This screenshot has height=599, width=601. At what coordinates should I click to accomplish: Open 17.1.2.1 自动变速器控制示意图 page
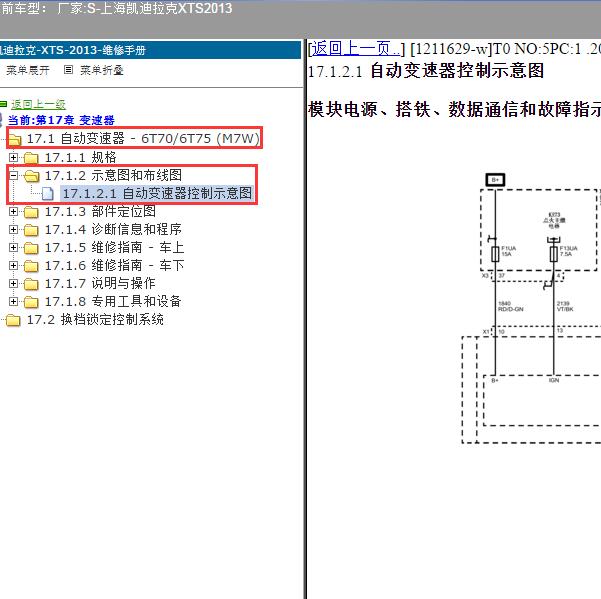point(157,193)
